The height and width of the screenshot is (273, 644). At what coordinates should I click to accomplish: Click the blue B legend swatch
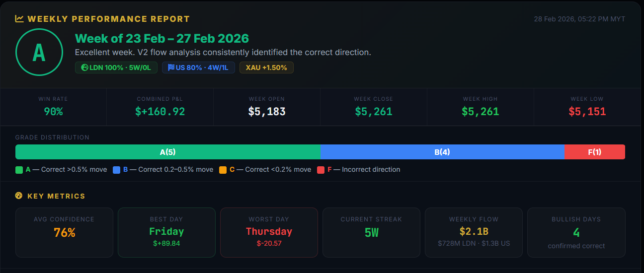coord(117,170)
